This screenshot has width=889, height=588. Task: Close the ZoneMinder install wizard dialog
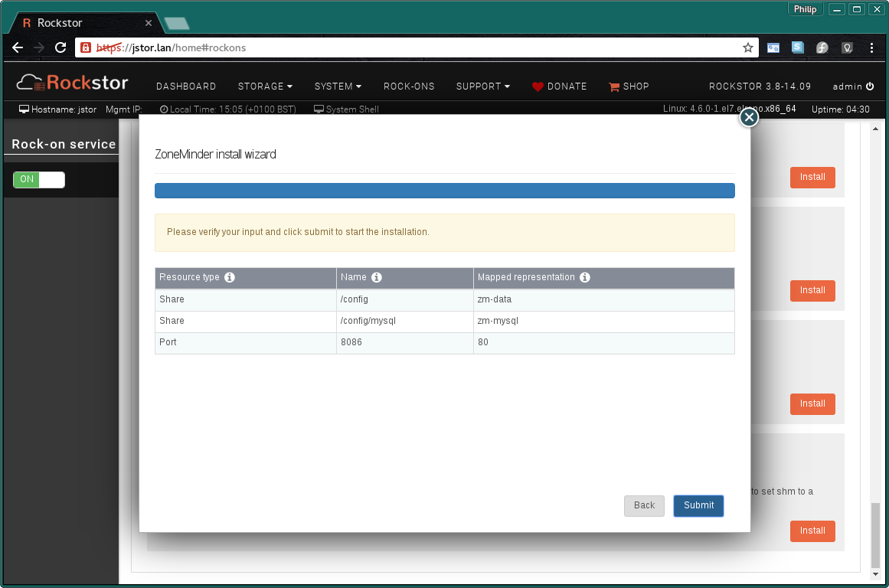point(749,117)
